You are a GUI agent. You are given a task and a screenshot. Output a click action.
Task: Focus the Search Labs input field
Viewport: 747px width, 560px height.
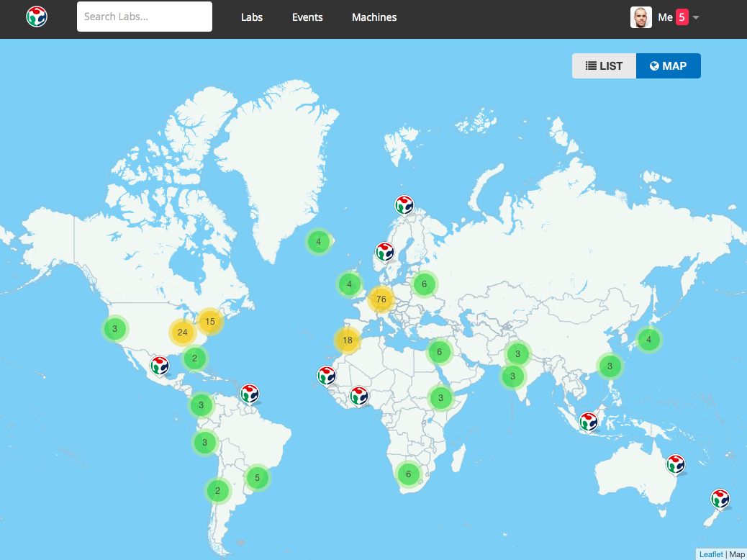click(x=145, y=17)
